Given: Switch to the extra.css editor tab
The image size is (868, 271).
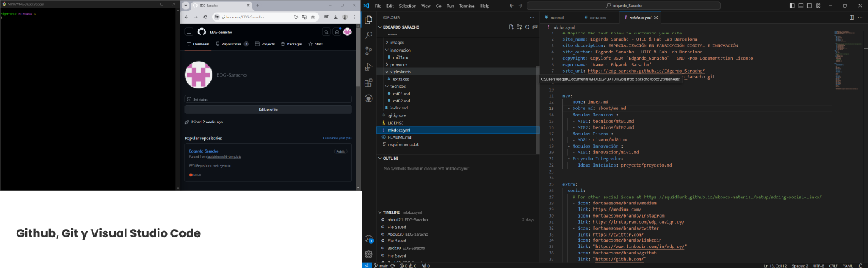Looking at the screenshot, I should coord(598,18).
